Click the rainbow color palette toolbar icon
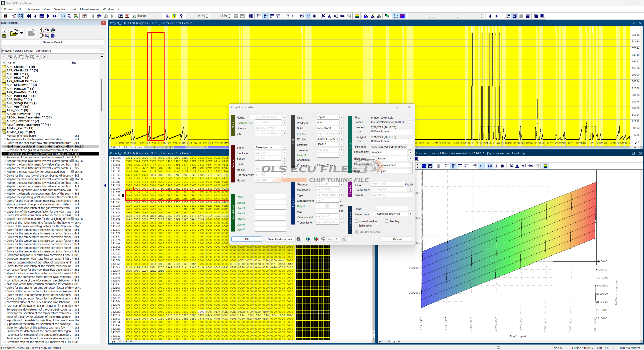Viewport: 644px width, 350px height. tap(357, 16)
